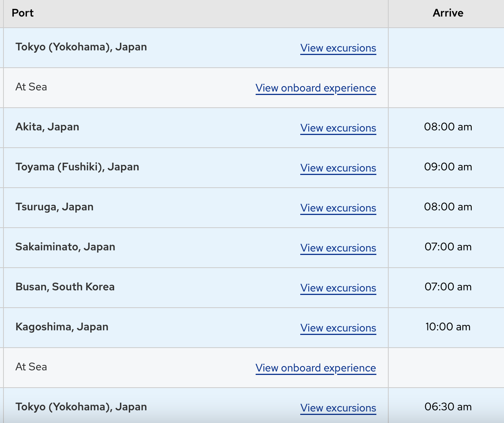Click the Tsuruga, Japan port name

point(55,207)
